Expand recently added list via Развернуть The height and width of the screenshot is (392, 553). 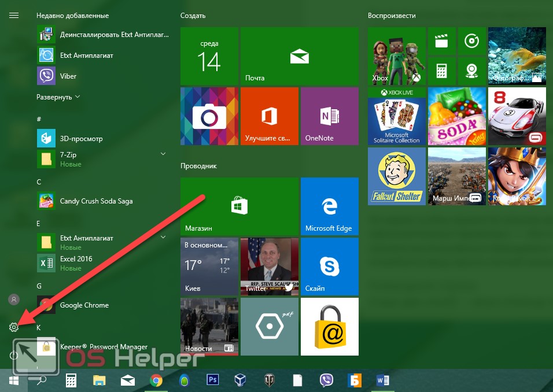58,97
